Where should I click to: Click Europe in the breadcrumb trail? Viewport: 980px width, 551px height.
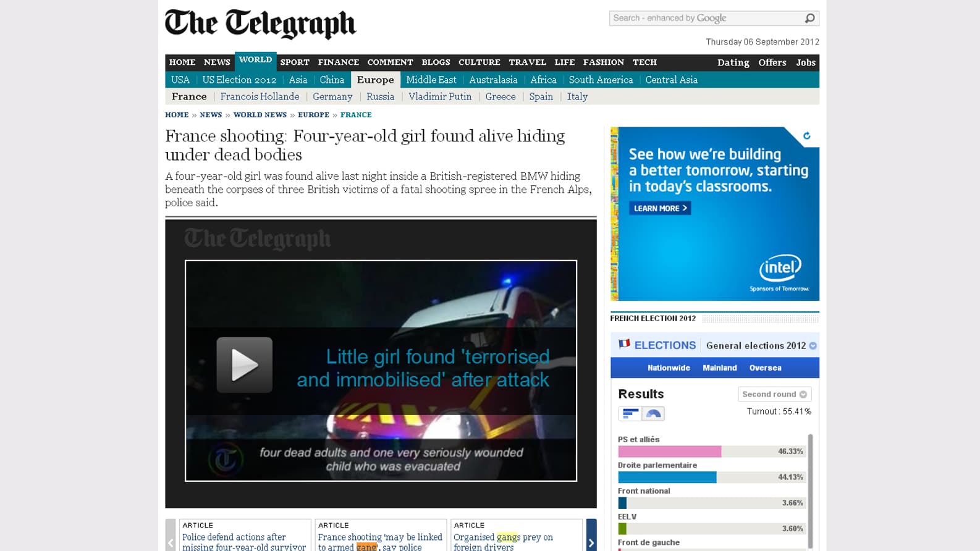coord(313,115)
